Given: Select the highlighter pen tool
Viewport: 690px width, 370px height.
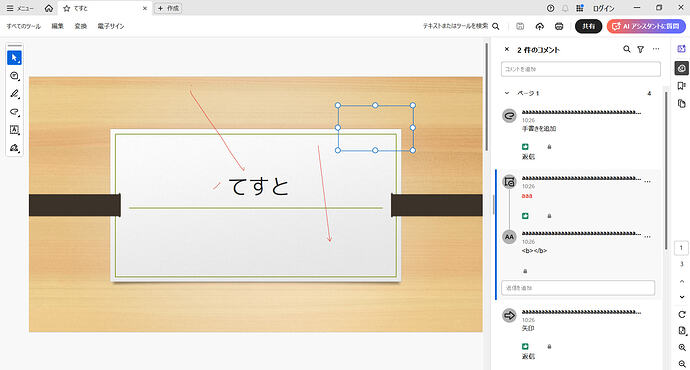Looking at the screenshot, I should click(x=14, y=94).
